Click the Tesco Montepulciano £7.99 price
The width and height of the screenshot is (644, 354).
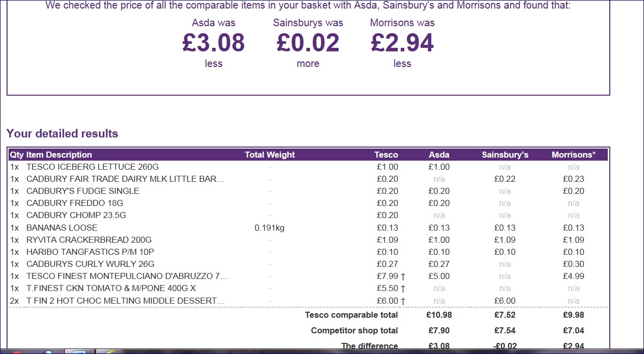387,276
